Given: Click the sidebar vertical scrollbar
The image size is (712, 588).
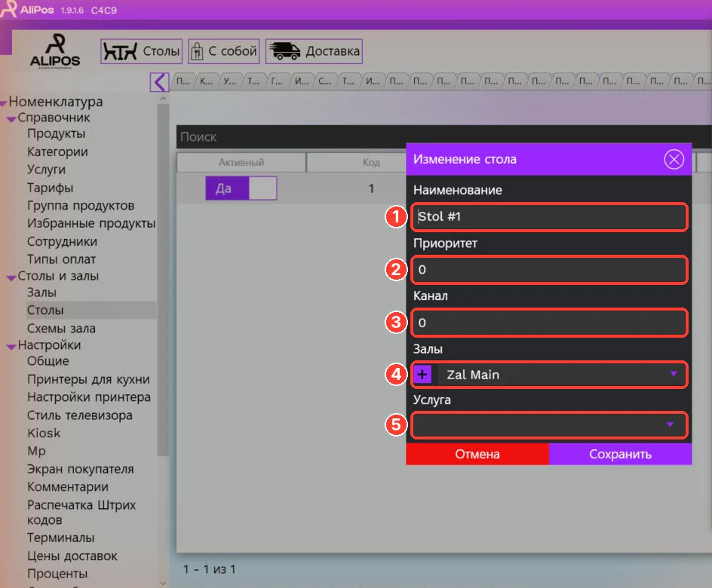Looking at the screenshot, I should (163, 279).
